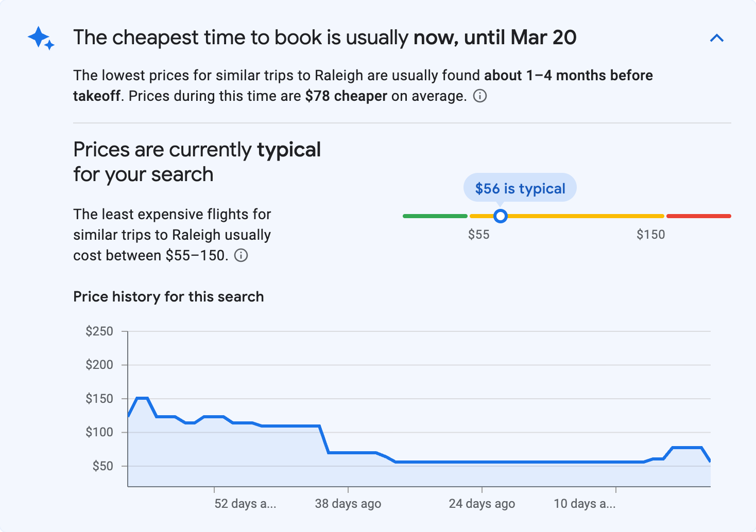Click the red high-price segment
This screenshot has height=532, width=756.
pyautogui.click(x=699, y=216)
